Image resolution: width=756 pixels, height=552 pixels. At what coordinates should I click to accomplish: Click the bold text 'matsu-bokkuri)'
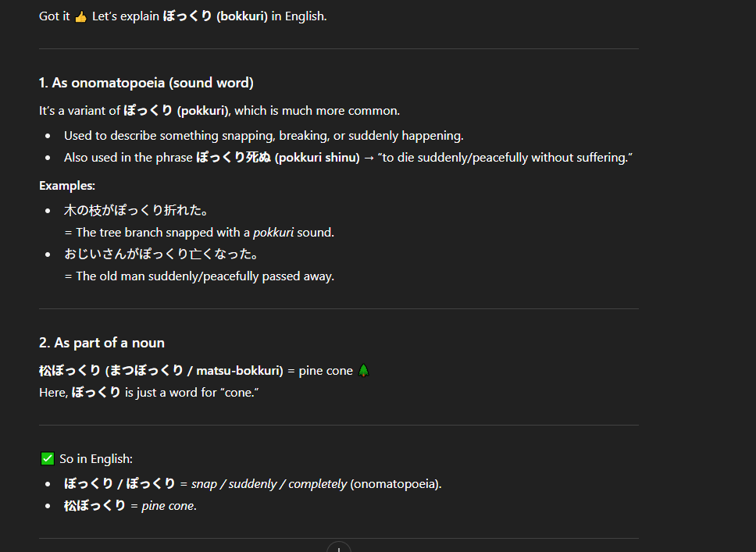[x=240, y=371]
